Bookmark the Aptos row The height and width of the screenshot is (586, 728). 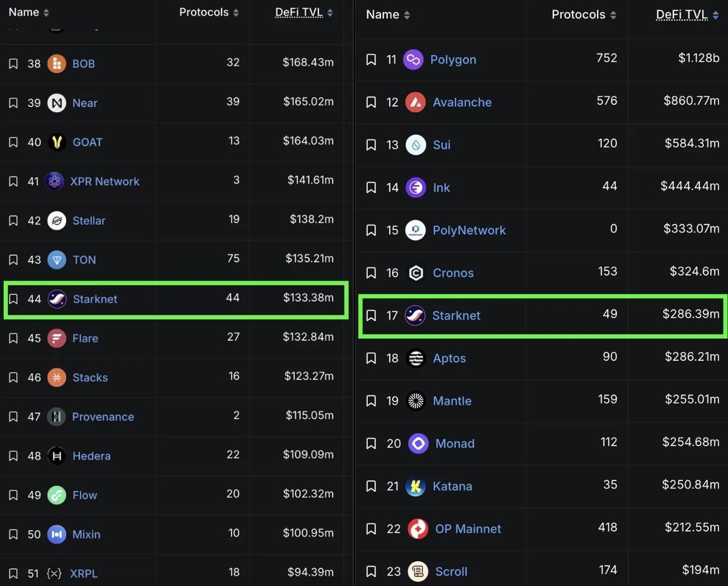click(371, 359)
